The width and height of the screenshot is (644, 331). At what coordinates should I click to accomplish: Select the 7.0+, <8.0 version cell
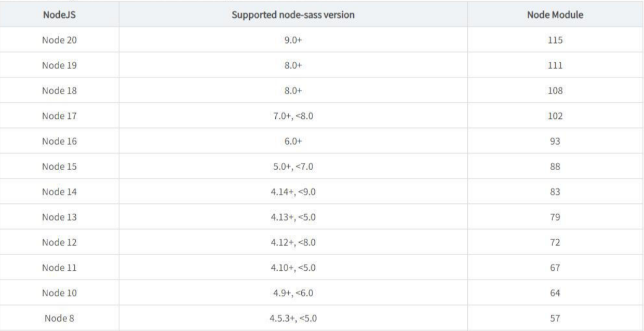point(293,116)
